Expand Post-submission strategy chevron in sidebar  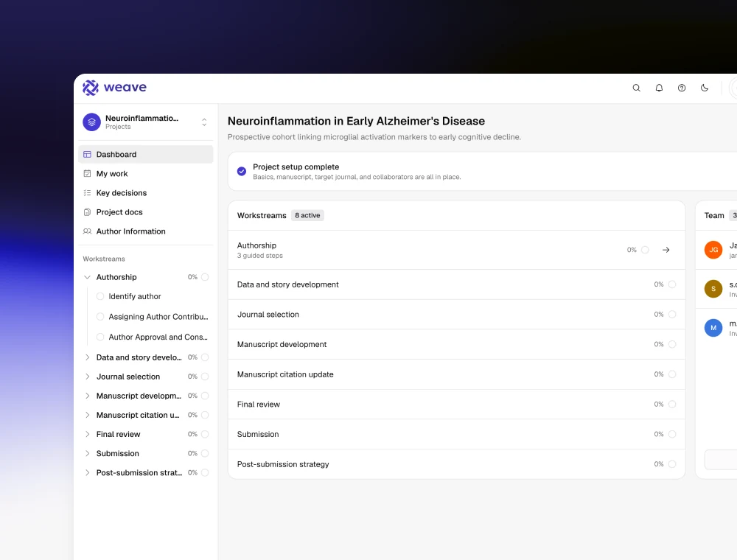[87, 473]
